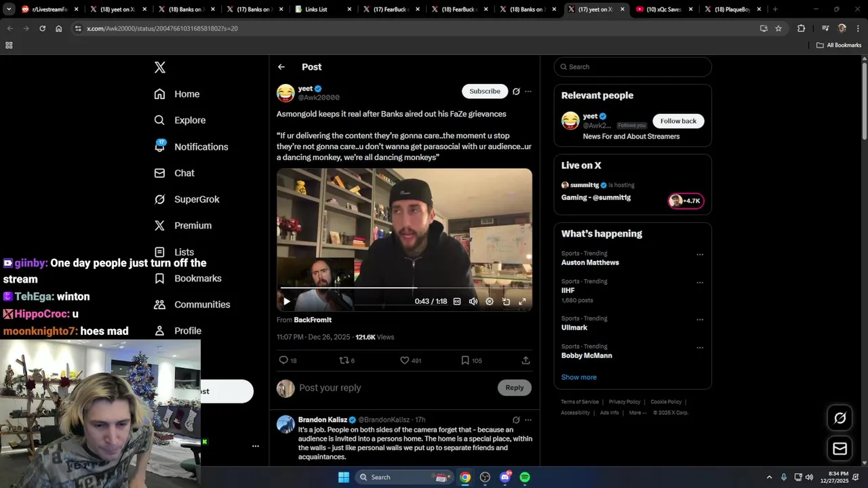Open Bookmarks in sidebar
Viewport: 868px width, 488px height.
pyautogui.click(x=188, y=279)
